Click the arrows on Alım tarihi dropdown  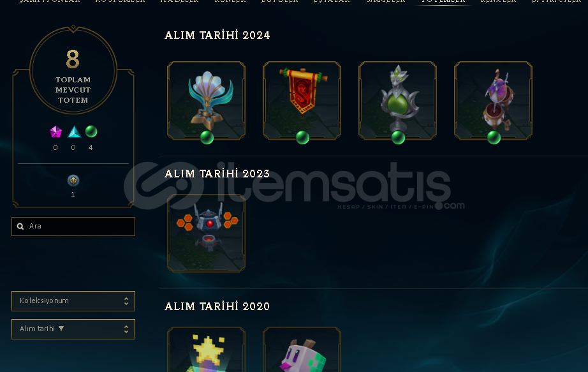click(x=126, y=329)
